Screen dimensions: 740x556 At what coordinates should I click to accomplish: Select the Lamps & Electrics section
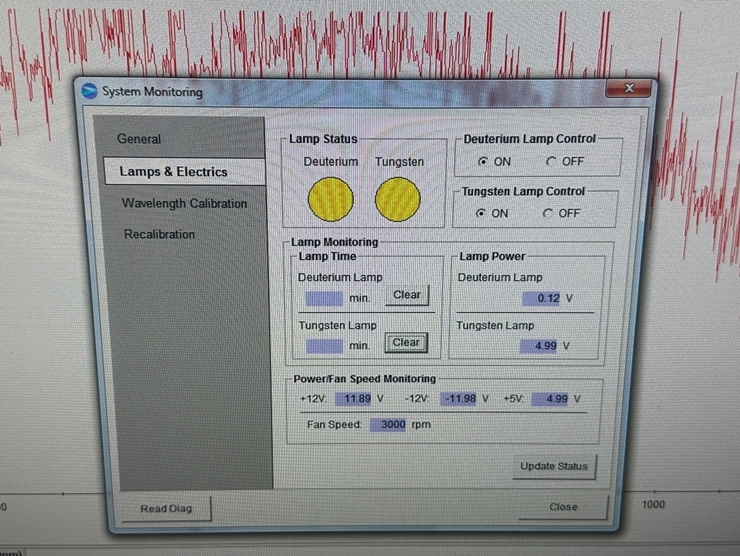point(173,171)
